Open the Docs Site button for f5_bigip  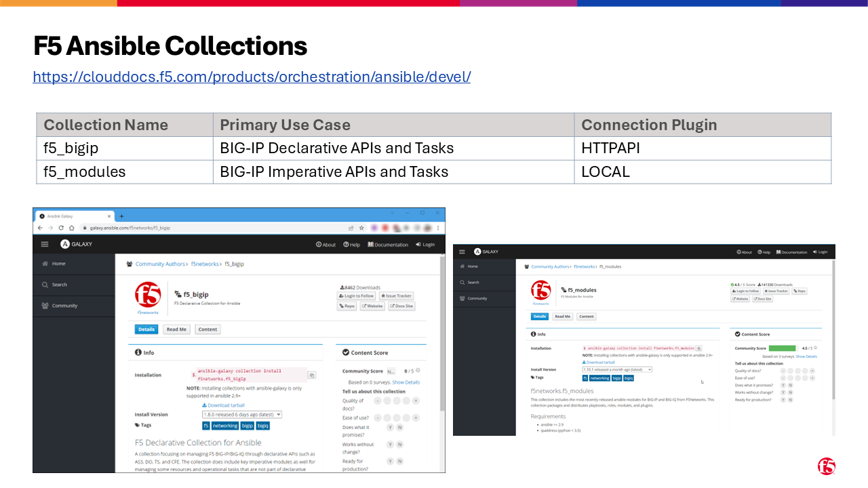click(x=401, y=306)
